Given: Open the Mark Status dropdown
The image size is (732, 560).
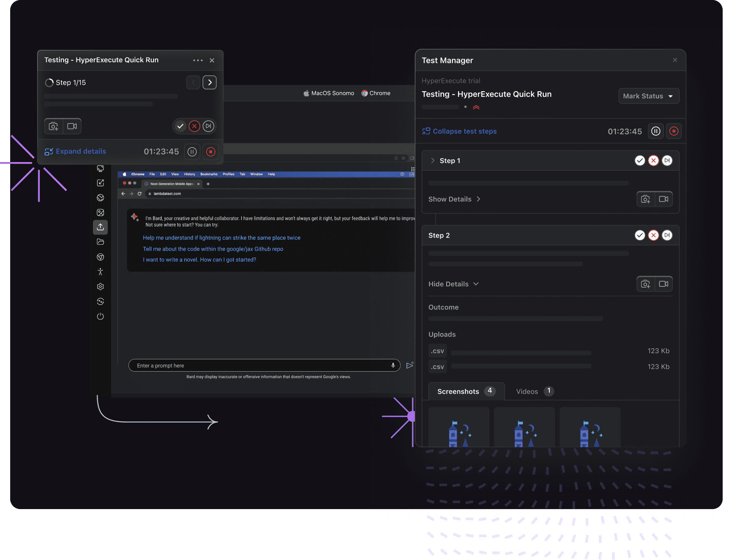Looking at the screenshot, I should pos(648,96).
